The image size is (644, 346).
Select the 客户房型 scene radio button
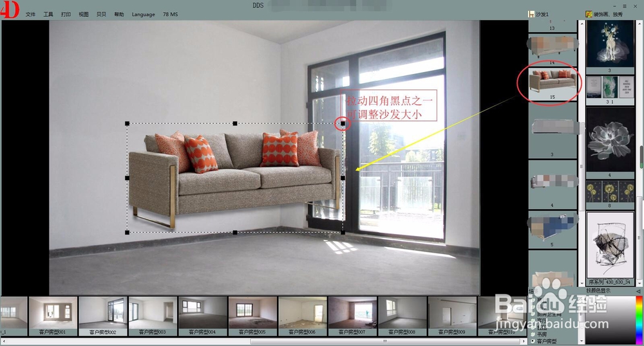pyautogui.click(x=533, y=341)
